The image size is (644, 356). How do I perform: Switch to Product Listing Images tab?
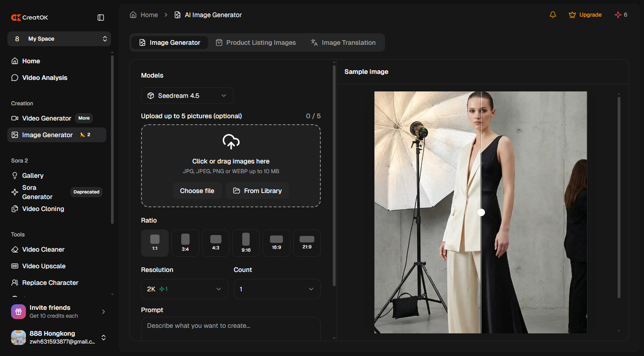(x=256, y=42)
